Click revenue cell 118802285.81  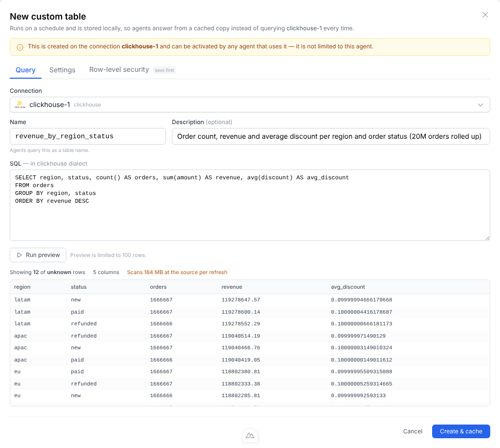point(241,395)
